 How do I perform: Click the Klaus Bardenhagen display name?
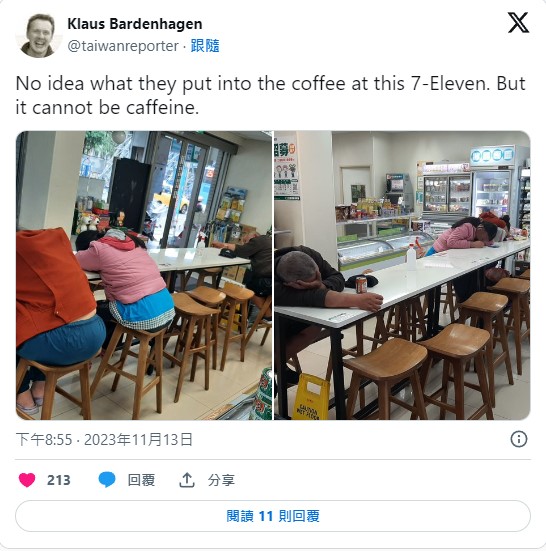pos(135,24)
